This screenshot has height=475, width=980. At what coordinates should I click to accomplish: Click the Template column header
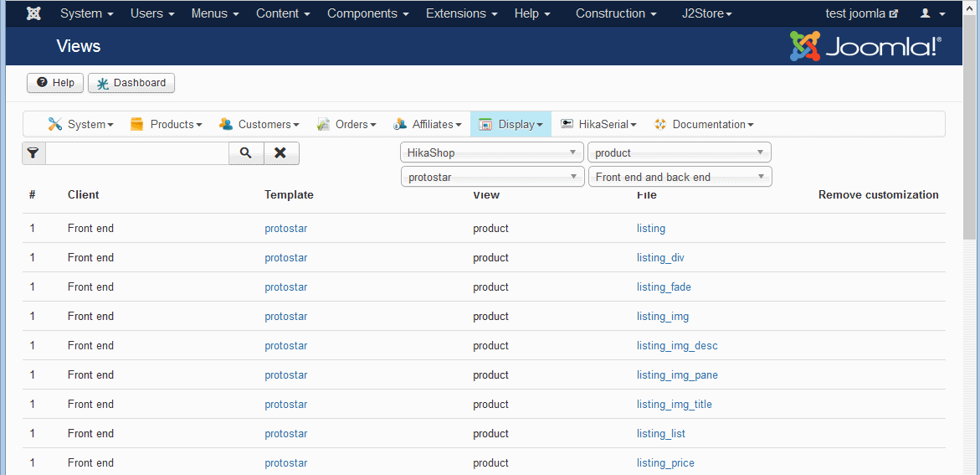pyautogui.click(x=289, y=194)
